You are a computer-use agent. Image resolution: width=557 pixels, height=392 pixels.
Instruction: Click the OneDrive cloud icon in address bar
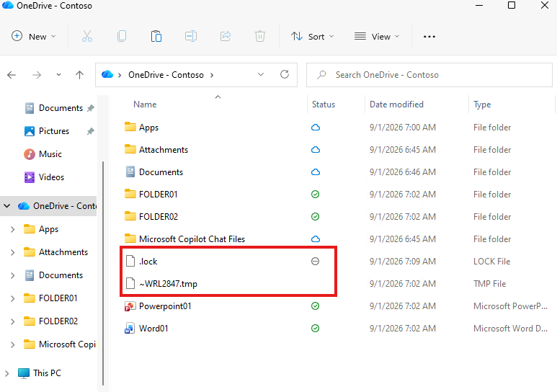pyautogui.click(x=107, y=75)
